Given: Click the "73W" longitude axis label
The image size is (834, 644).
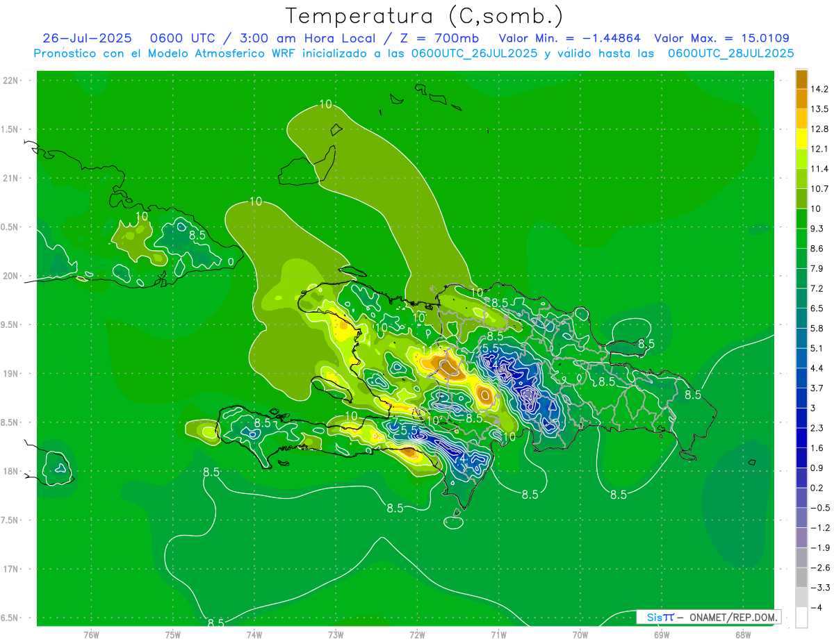Looking at the screenshot, I should pyautogui.click(x=336, y=635).
